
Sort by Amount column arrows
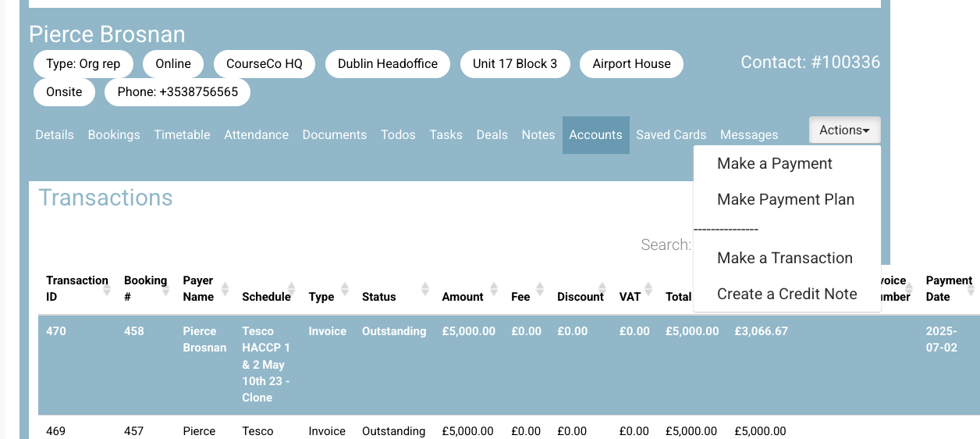(493, 289)
